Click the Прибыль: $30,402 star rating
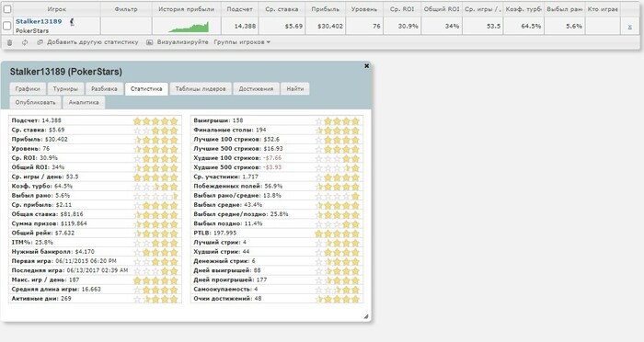This screenshot has height=342, width=644. 155,140
